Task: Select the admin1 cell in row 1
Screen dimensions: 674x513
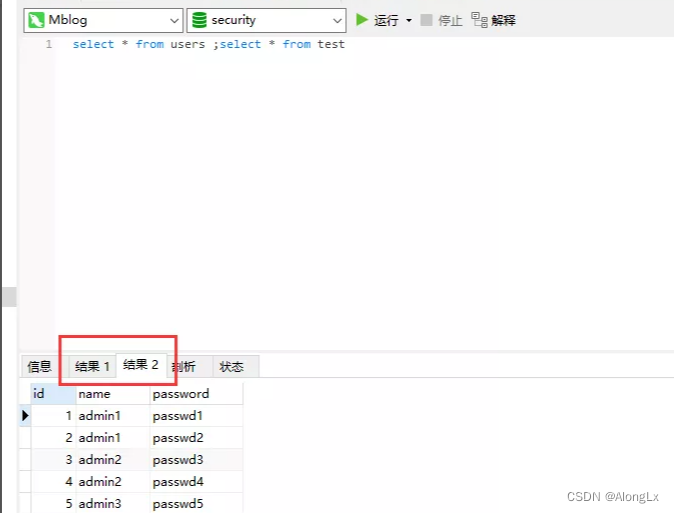Action: [113, 416]
